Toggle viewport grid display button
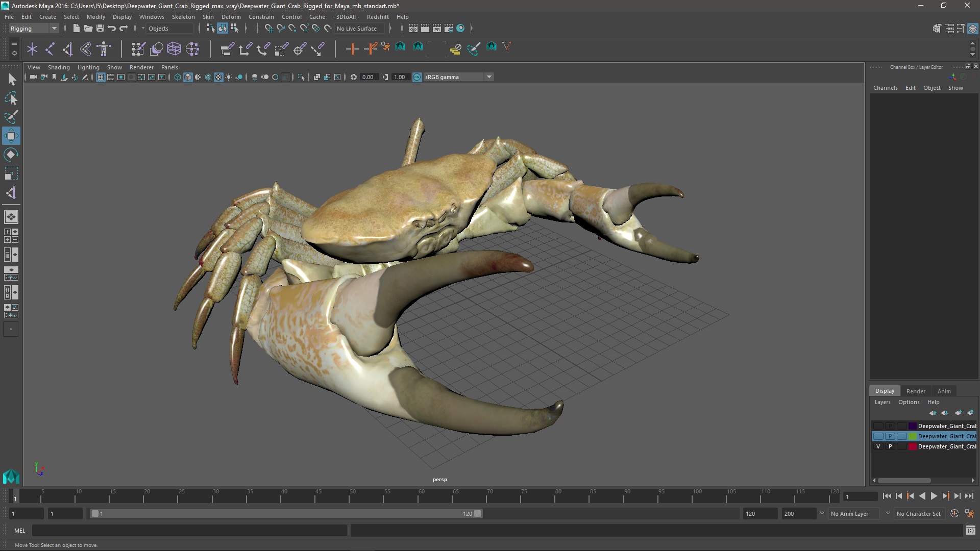Viewport: 980px width, 551px height. tap(101, 77)
